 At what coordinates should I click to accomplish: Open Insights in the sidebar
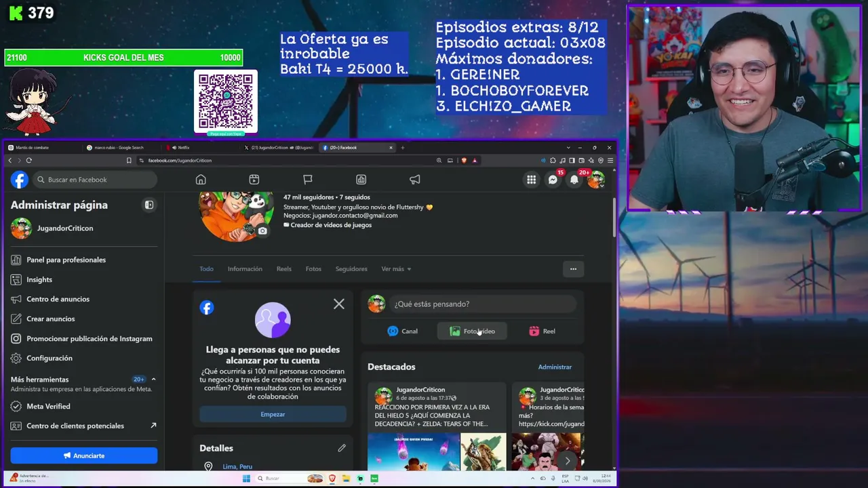[84, 279]
